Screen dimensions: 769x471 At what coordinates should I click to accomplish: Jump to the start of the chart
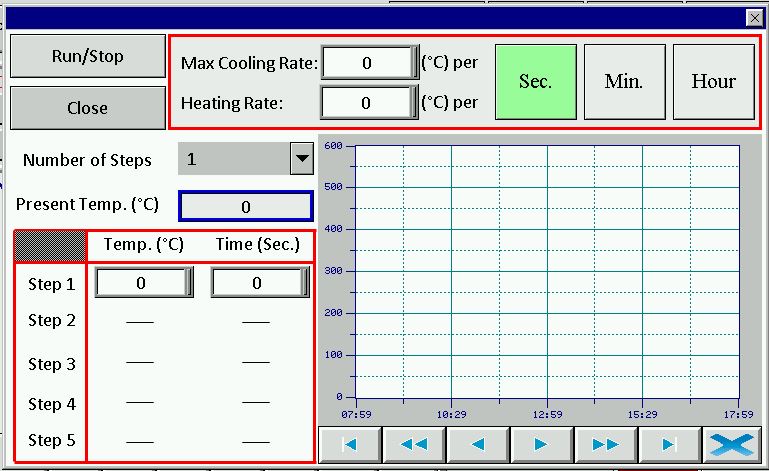point(350,445)
